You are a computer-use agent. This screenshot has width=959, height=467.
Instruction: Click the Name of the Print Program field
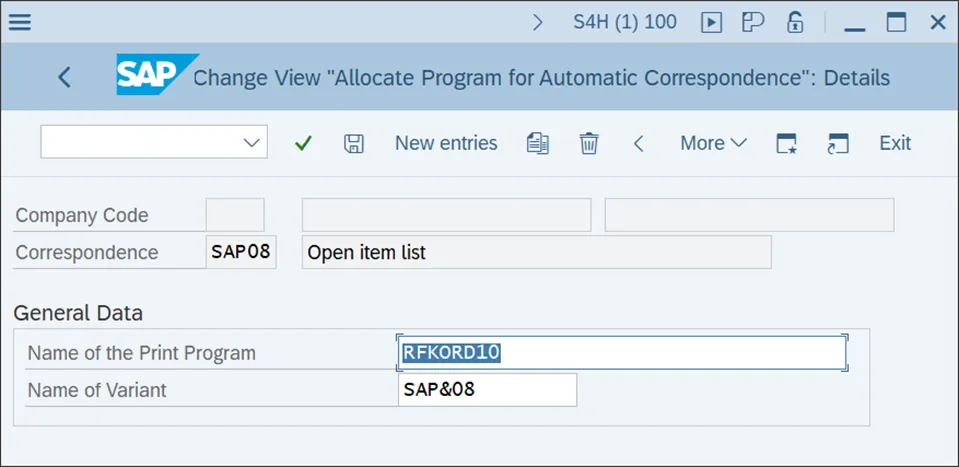pyautogui.click(x=622, y=352)
